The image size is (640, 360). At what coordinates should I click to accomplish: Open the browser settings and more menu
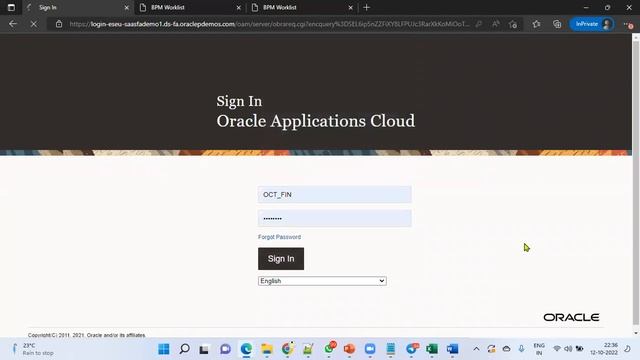[628, 24]
